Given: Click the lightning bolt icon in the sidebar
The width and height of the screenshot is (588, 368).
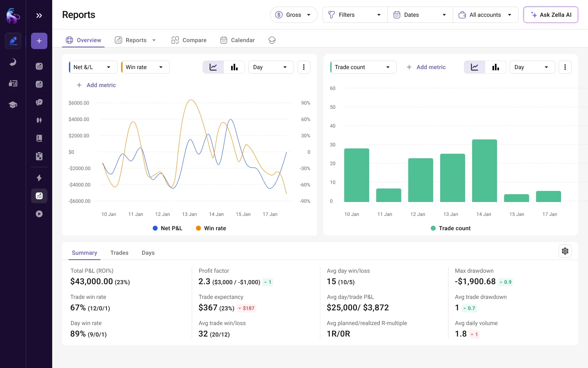Looking at the screenshot, I should click(x=39, y=178).
